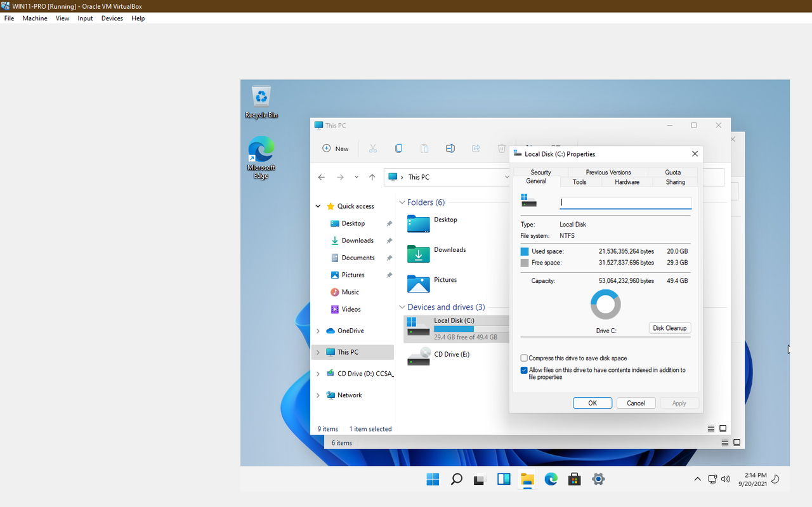Switch to details view in 9-items status bar

tap(711, 429)
